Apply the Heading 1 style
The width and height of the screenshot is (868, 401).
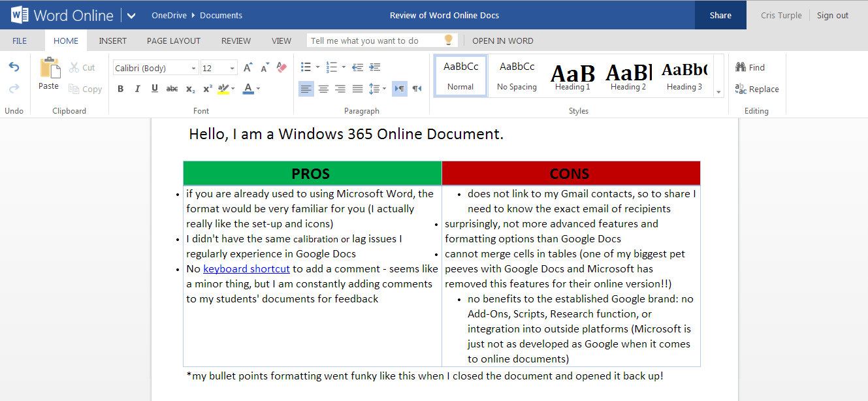point(573,76)
